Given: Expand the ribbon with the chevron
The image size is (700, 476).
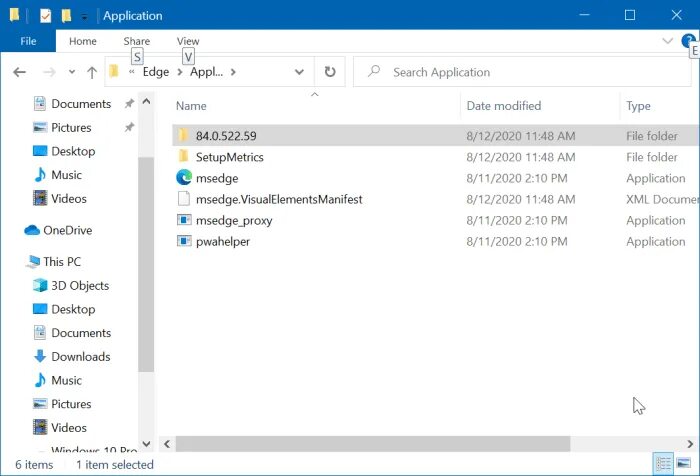Looking at the screenshot, I should [667, 41].
